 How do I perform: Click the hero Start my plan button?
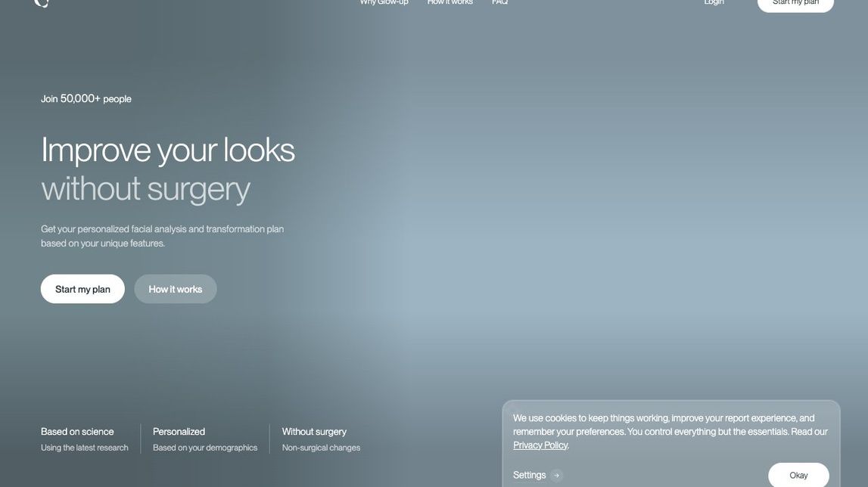coord(82,289)
